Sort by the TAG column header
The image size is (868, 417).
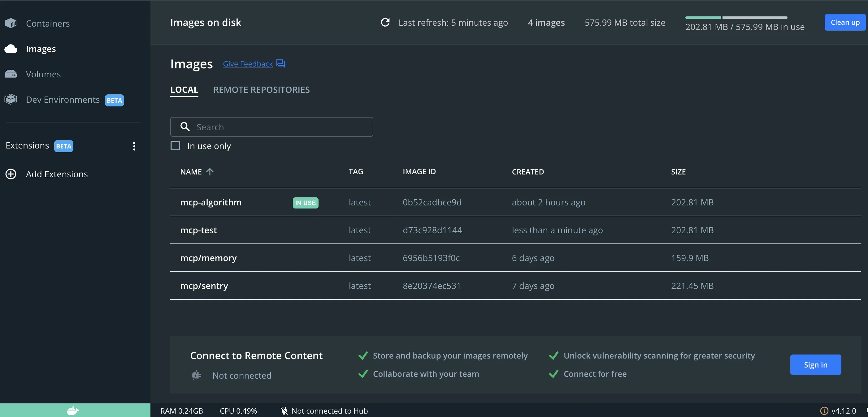(x=356, y=172)
